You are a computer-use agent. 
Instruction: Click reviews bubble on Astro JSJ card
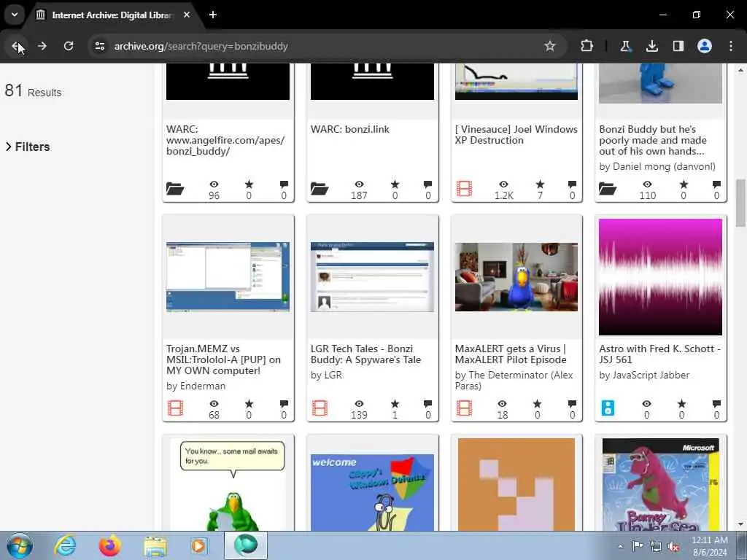click(x=716, y=404)
